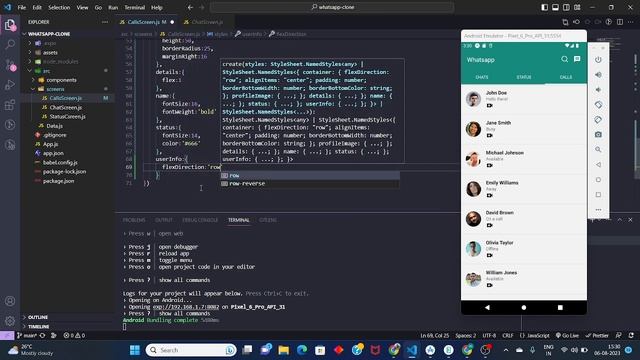Take emulator screenshot with camera icon

click(598, 134)
